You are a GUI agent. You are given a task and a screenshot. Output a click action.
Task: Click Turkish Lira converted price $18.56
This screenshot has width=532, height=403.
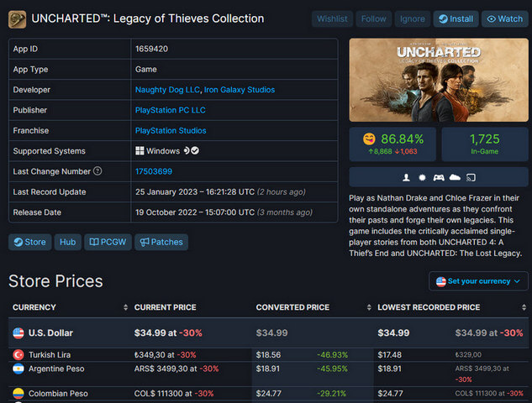click(x=268, y=355)
